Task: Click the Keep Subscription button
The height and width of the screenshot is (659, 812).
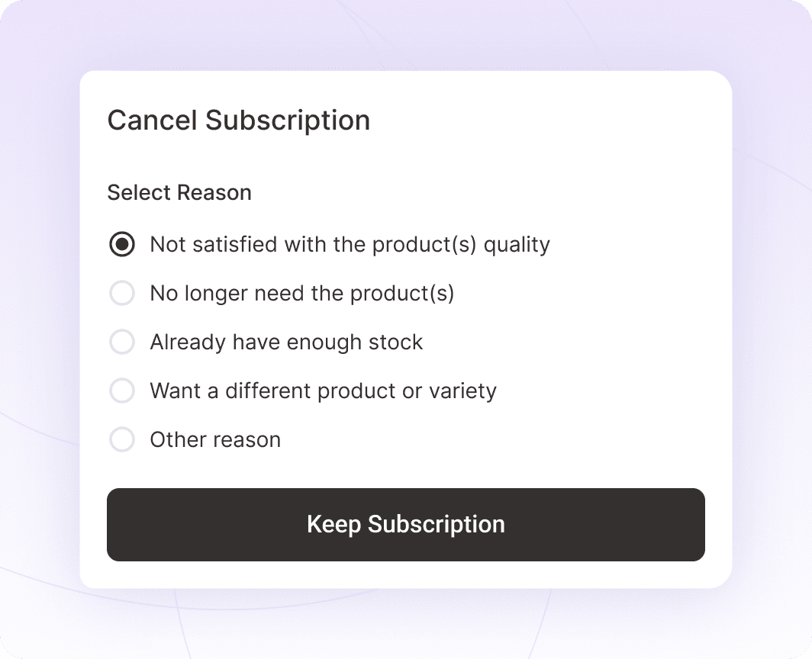Action: pos(406,525)
